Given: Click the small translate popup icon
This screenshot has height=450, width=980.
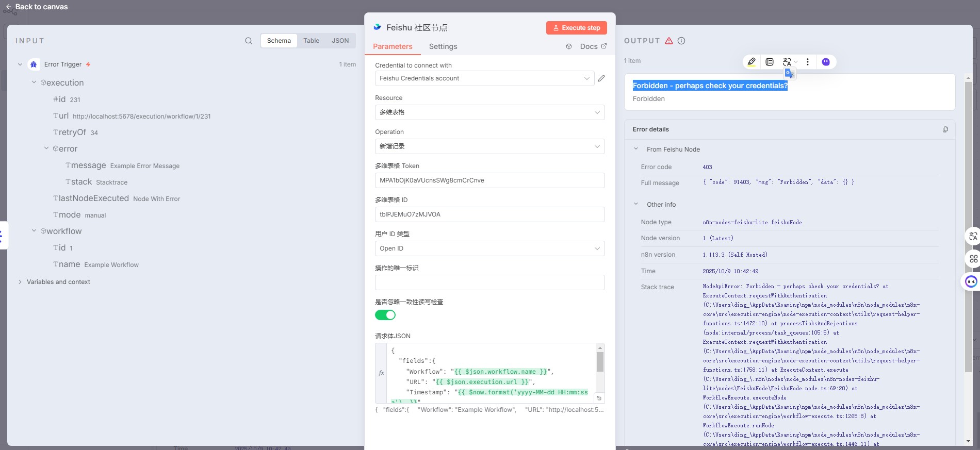Looking at the screenshot, I should (790, 74).
